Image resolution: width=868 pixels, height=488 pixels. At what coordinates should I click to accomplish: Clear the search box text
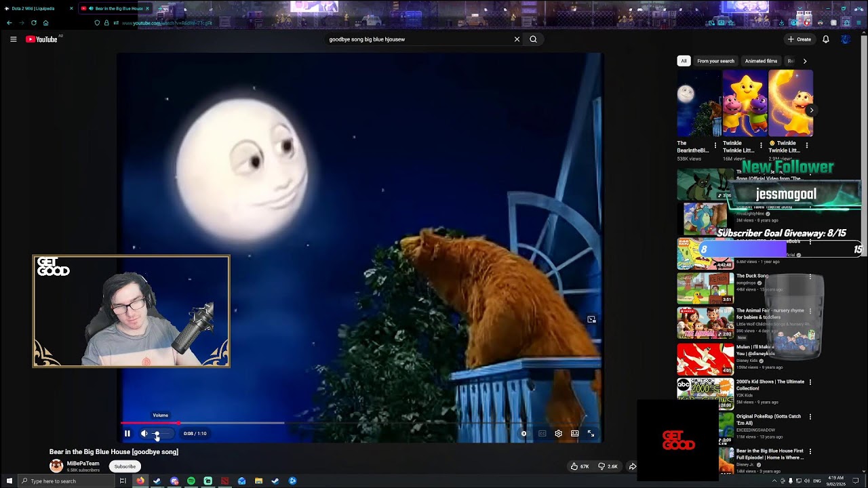click(517, 39)
